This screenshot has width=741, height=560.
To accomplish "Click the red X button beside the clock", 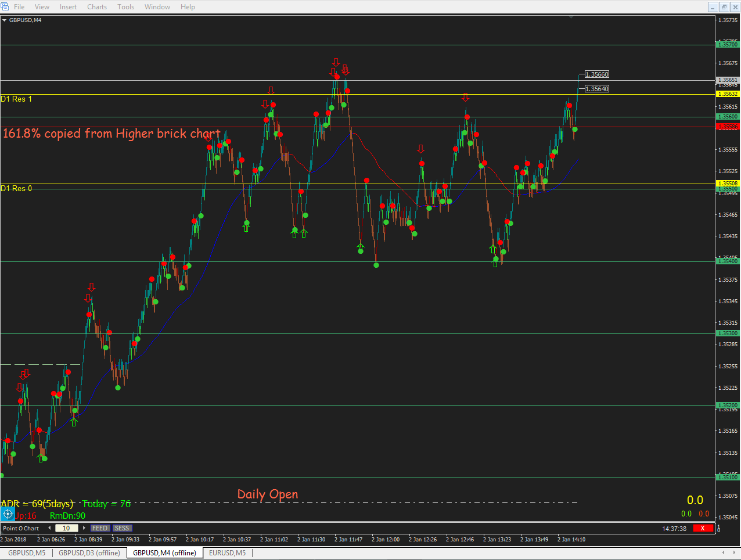I will click(703, 528).
